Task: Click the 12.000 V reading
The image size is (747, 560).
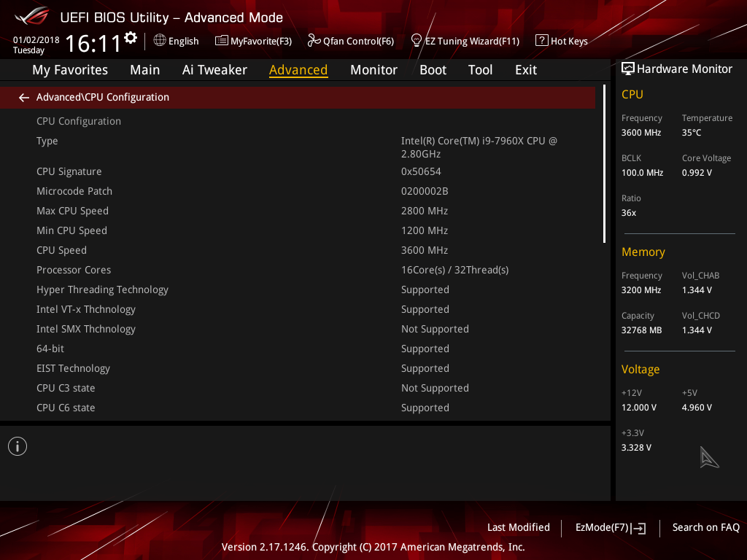Action: point(638,408)
